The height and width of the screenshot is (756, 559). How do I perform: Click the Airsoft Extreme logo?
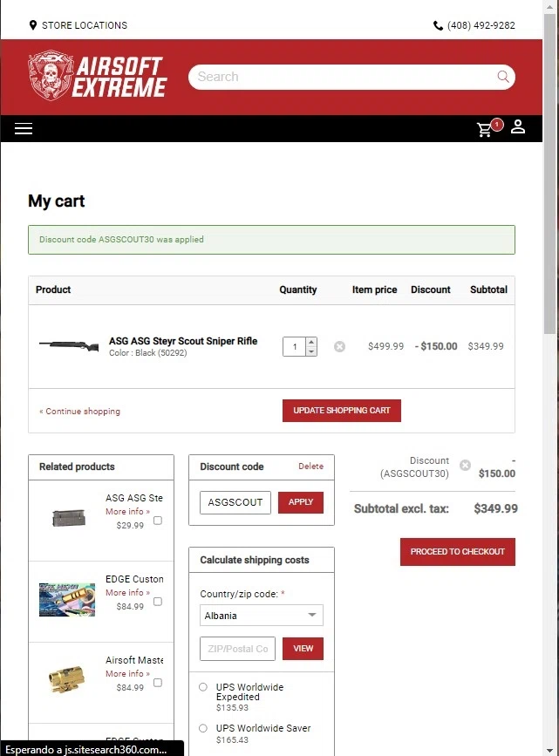97,76
